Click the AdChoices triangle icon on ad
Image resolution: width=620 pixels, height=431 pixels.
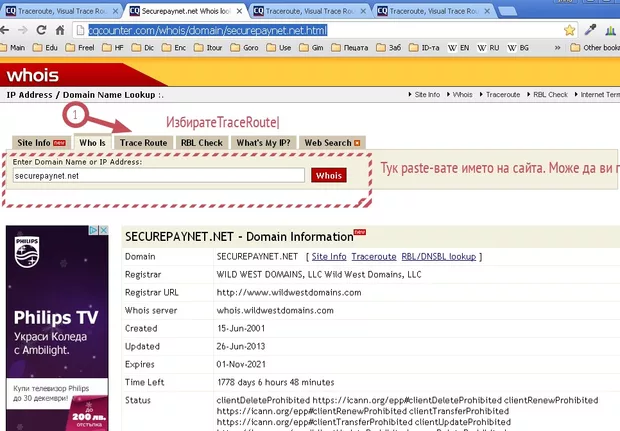tap(94, 230)
